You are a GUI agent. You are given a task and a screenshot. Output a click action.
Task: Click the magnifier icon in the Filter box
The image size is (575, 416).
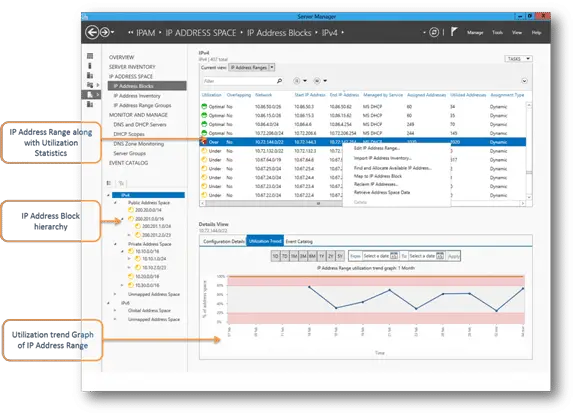(279, 81)
